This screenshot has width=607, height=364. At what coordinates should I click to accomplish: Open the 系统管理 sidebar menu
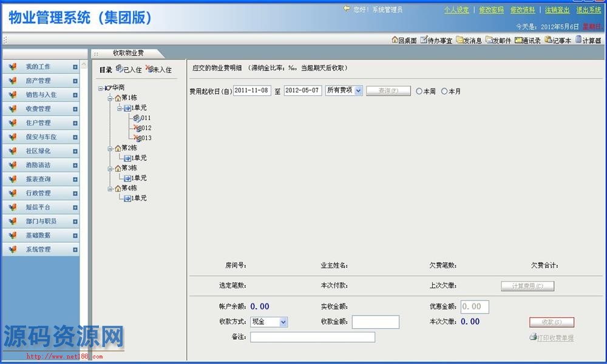(41, 249)
